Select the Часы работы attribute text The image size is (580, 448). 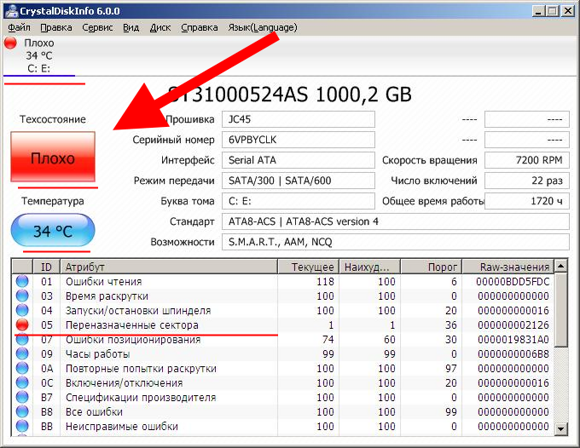98,354
